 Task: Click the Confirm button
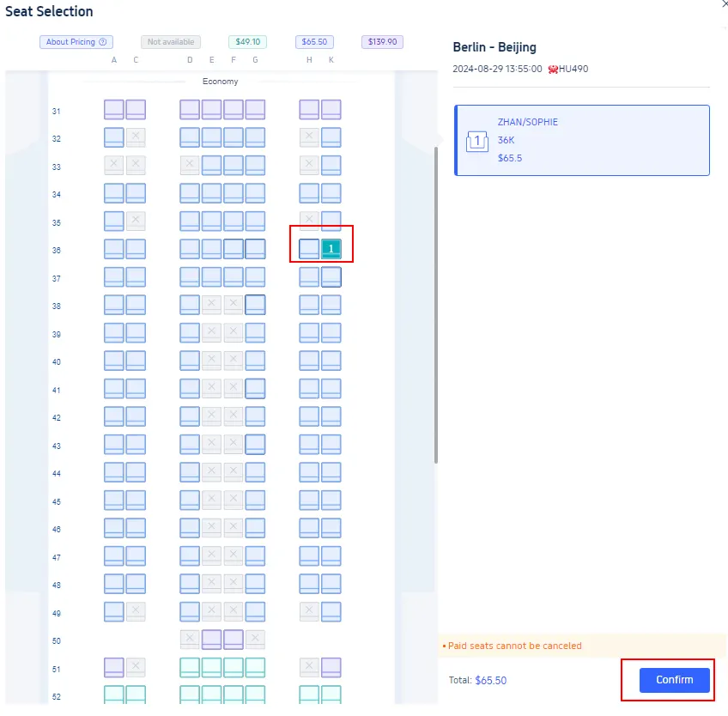(674, 680)
